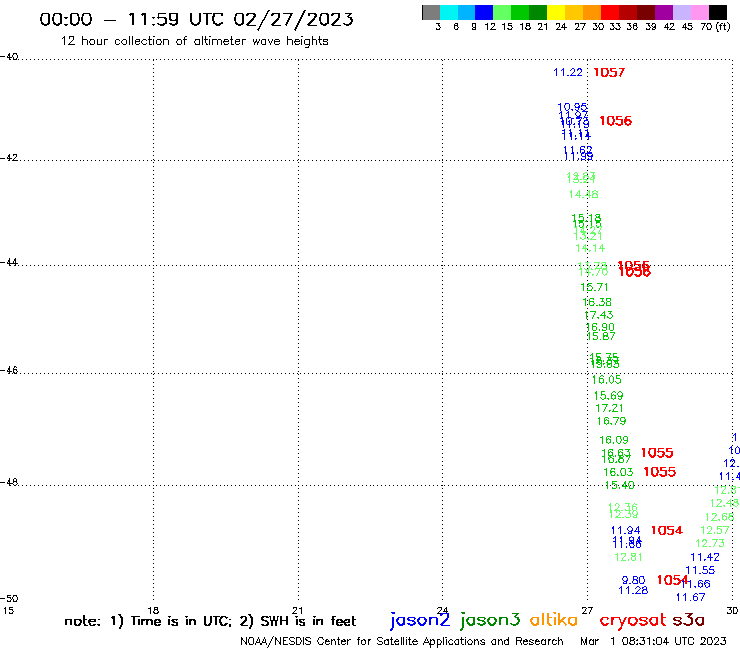The width and height of the screenshot is (740, 650).
Task: Select the dark blue swatch in the legend
Action: (x=484, y=12)
